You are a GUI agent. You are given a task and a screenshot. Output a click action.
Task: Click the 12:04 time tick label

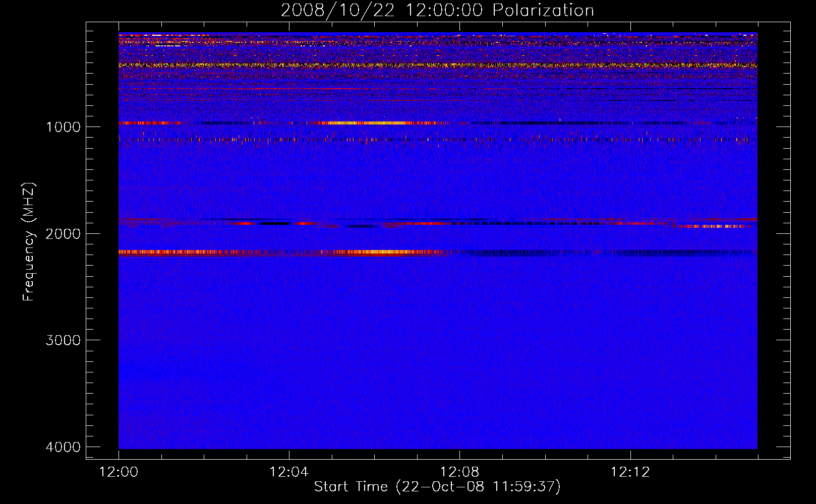[x=289, y=472]
